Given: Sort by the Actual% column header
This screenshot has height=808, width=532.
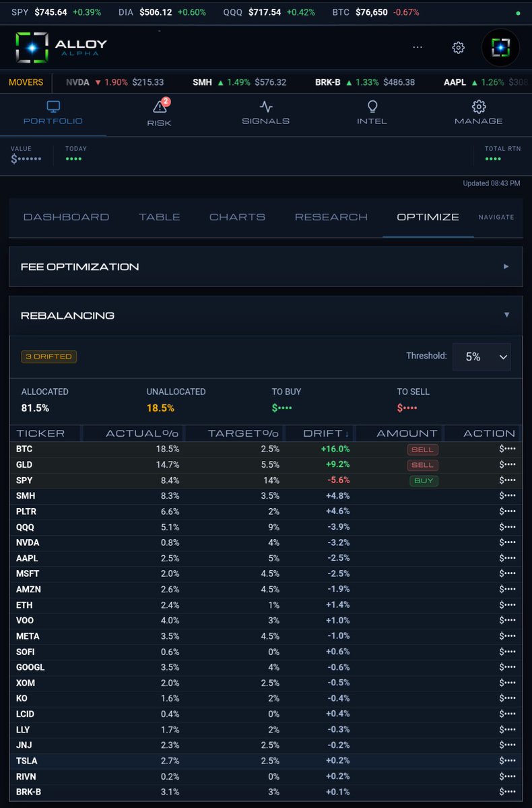Looking at the screenshot, I should tap(141, 433).
